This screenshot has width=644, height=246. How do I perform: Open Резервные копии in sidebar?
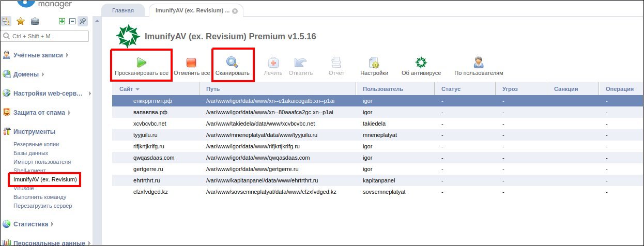pos(36,145)
